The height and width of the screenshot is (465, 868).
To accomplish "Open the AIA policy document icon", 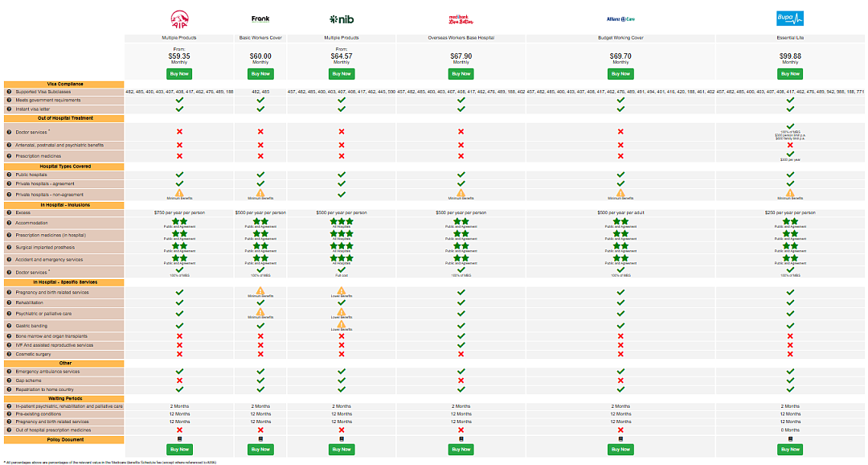I will point(179,439).
